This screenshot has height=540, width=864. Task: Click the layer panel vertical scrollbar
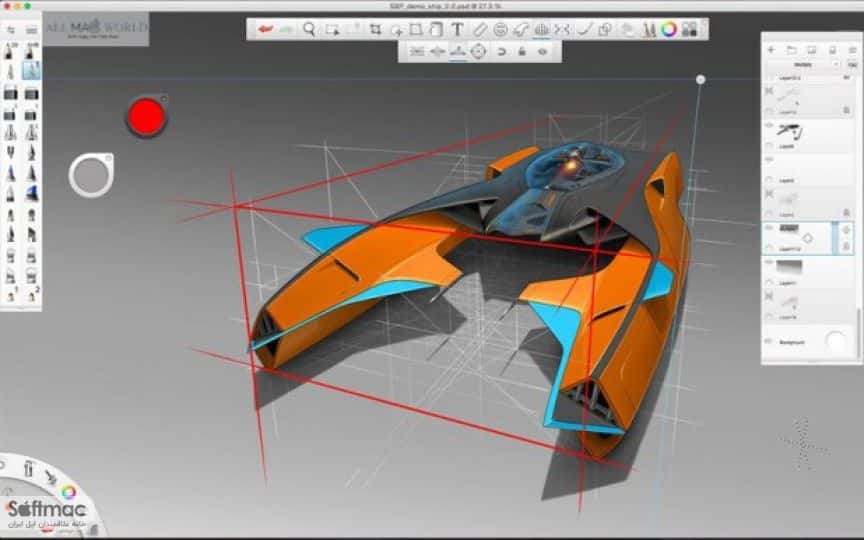(859, 333)
